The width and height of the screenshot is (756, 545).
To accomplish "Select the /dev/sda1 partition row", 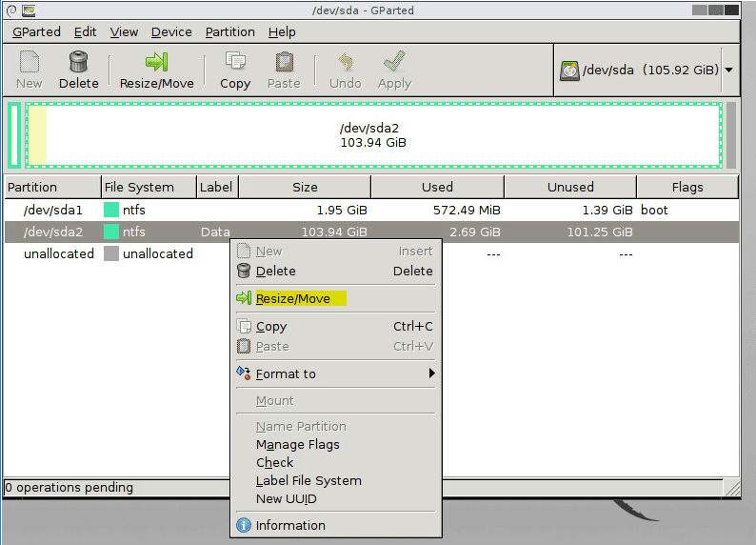I will [371, 211].
